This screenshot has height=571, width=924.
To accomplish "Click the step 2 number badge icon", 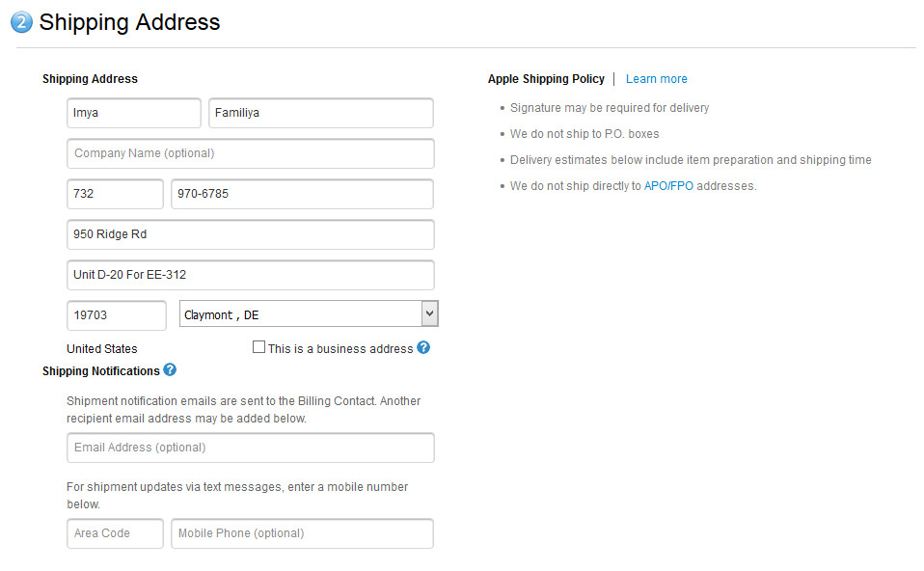I will click(21, 22).
